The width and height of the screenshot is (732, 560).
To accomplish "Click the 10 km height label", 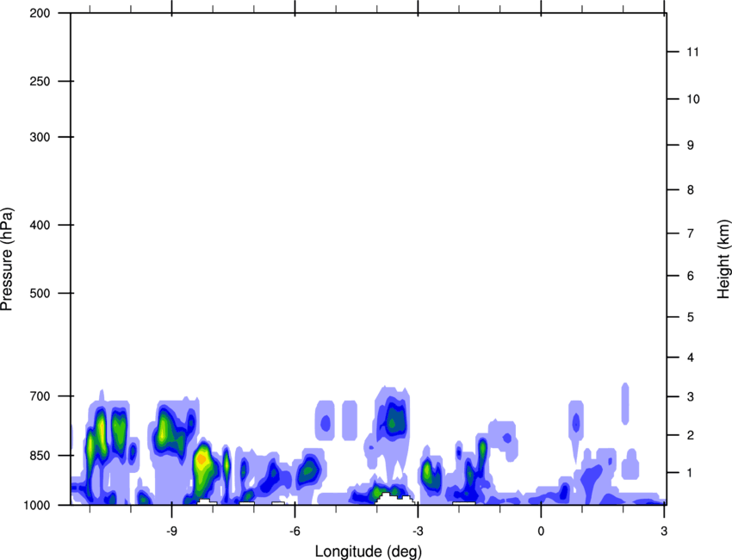I will click(692, 99).
